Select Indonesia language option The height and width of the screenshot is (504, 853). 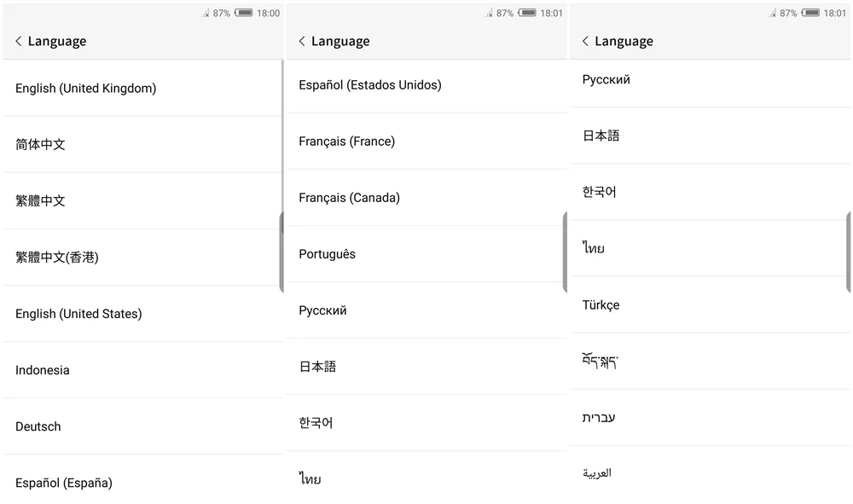(43, 370)
